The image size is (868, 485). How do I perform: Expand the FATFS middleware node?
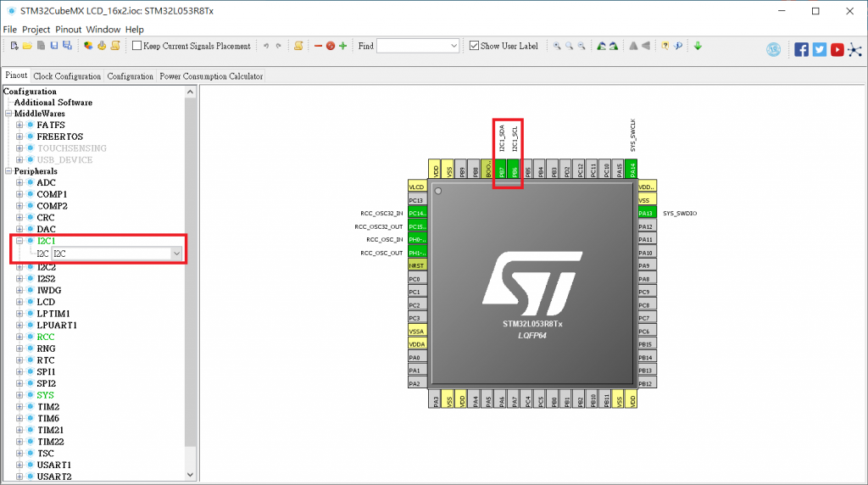(19, 125)
